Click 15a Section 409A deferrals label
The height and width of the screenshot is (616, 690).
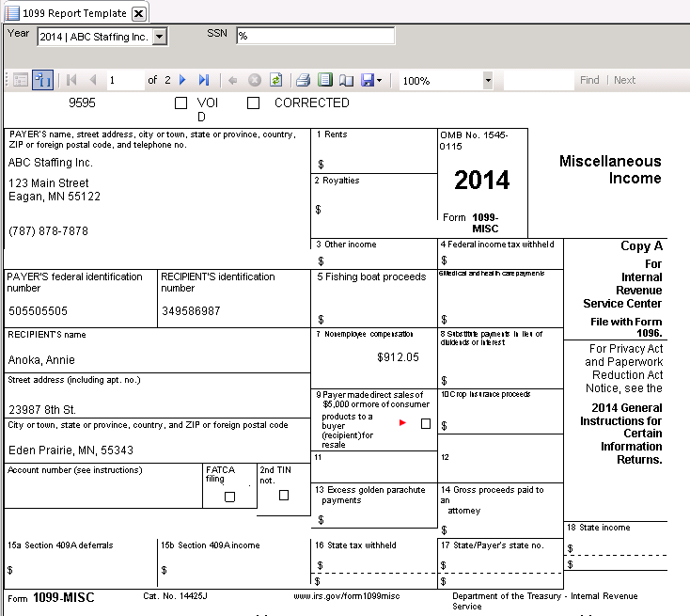coord(60,545)
